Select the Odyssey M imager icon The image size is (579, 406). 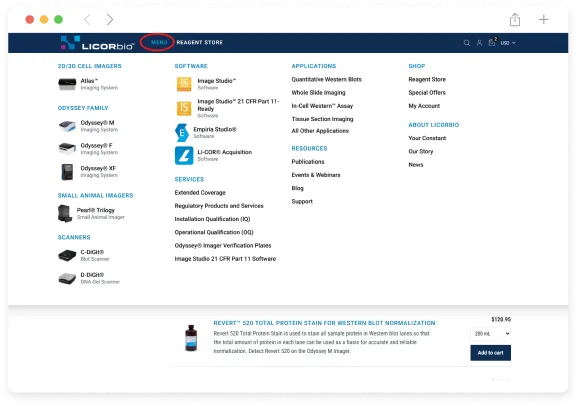pyautogui.click(x=67, y=126)
